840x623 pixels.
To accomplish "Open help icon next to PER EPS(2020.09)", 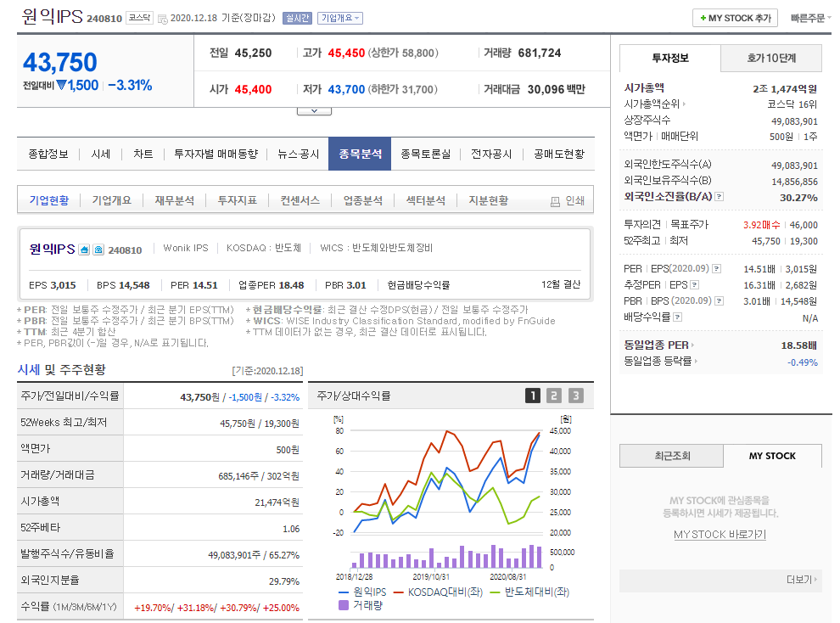I will point(716,269).
